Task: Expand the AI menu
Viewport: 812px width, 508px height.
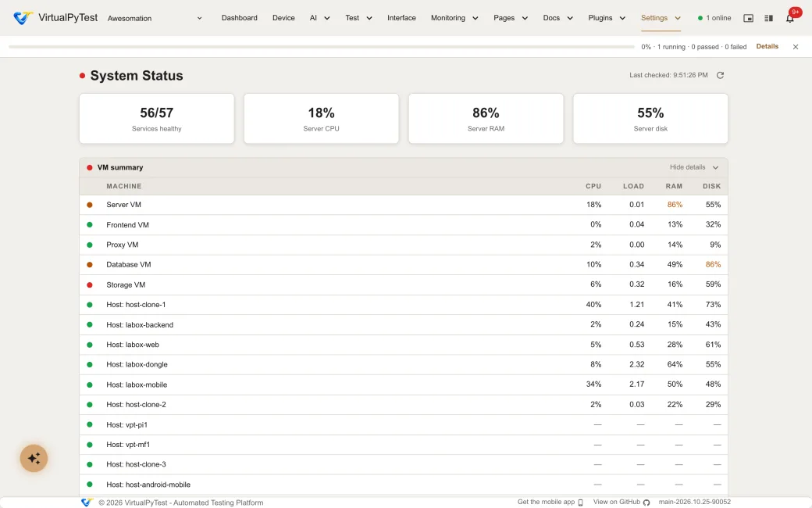Action: 319,18
